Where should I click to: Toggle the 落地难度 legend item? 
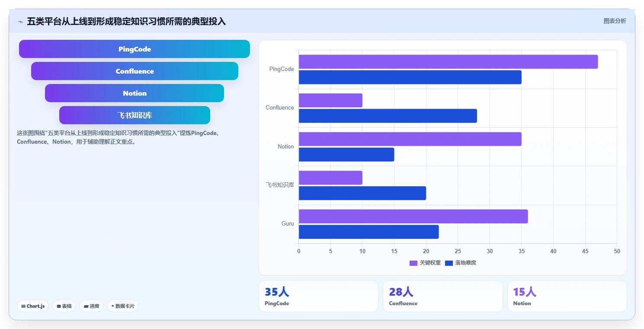click(x=461, y=263)
